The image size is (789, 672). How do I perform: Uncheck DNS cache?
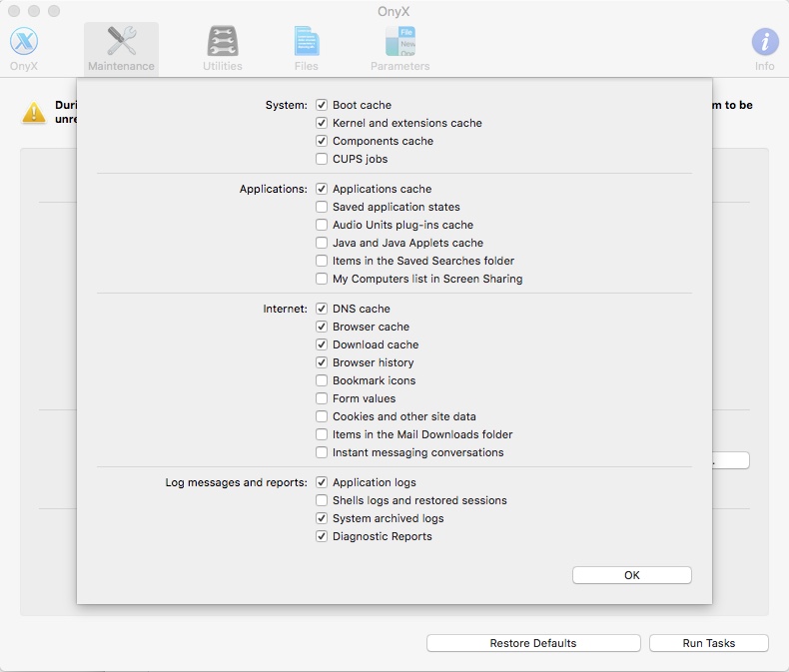coord(322,309)
